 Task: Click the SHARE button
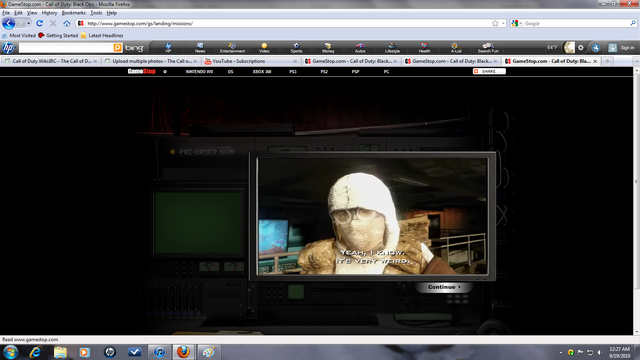pyautogui.click(x=489, y=71)
